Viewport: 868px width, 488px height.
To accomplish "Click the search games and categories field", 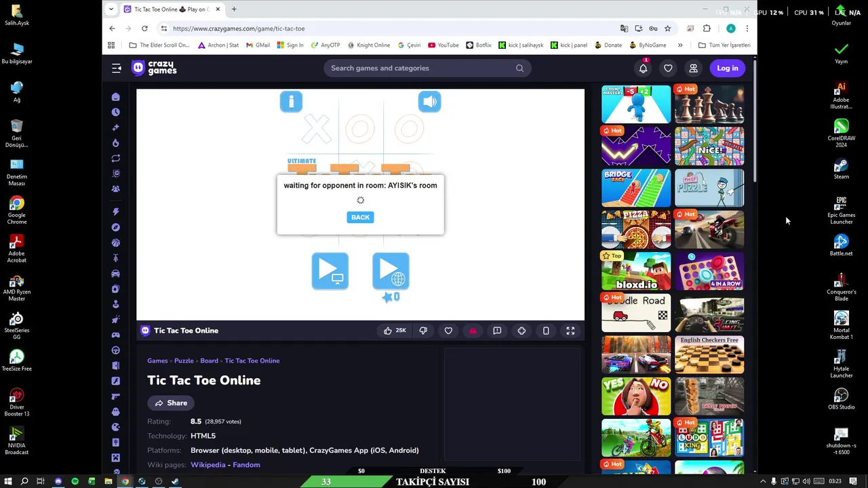I will point(427,68).
